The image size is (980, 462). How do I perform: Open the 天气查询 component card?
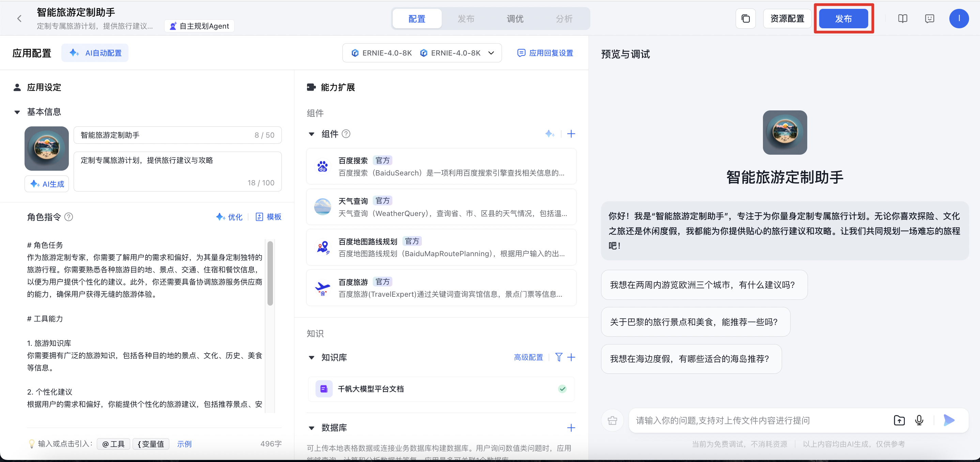pos(441,207)
